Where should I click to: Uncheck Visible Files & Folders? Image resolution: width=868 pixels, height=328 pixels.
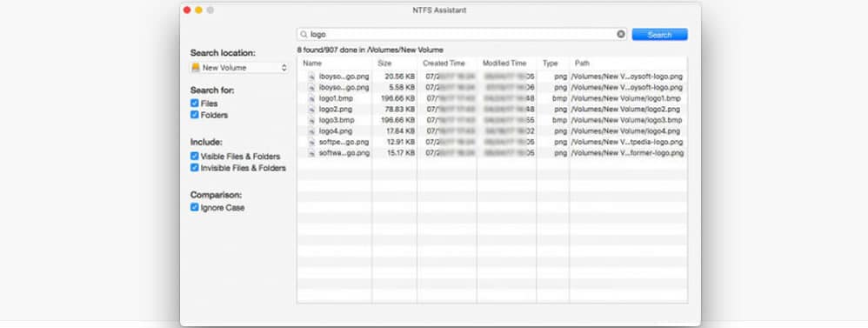click(x=194, y=157)
